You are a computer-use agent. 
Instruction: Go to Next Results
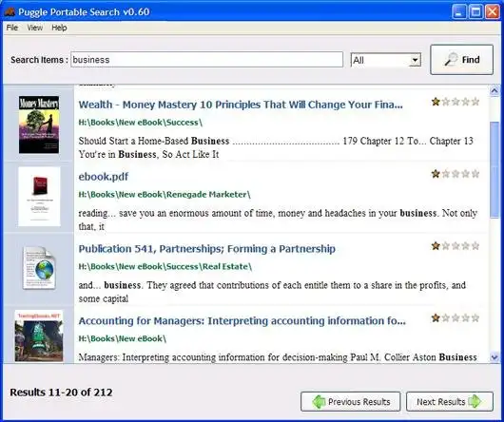(x=450, y=401)
